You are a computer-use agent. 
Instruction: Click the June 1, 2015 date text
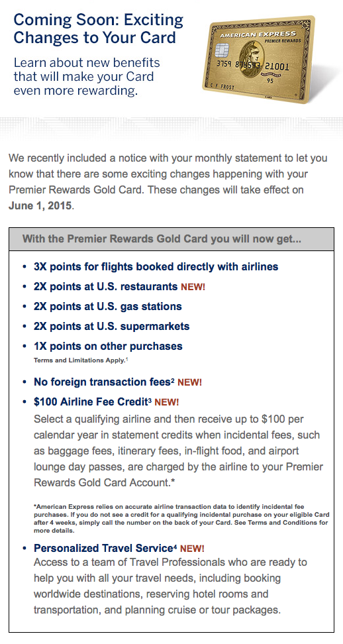40,206
